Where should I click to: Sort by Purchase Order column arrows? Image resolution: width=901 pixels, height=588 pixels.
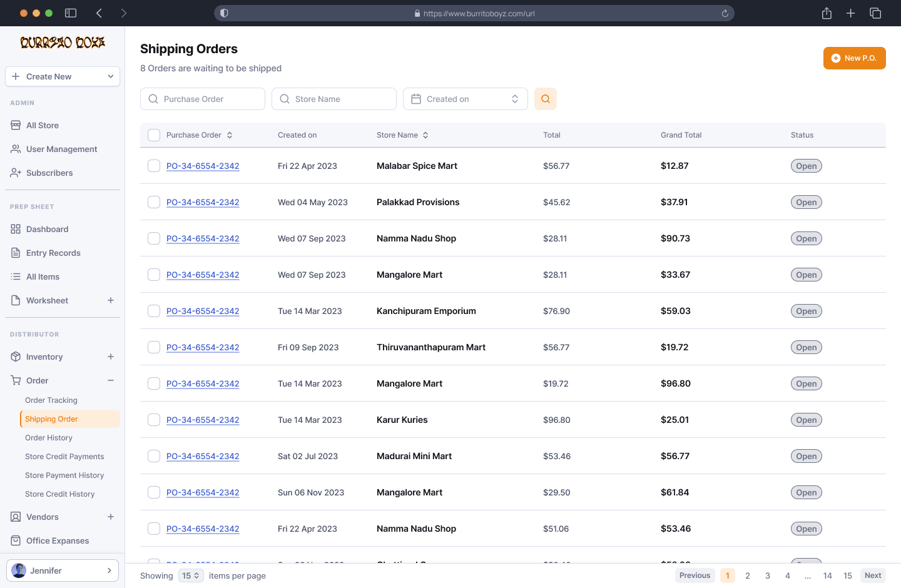[230, 135]
